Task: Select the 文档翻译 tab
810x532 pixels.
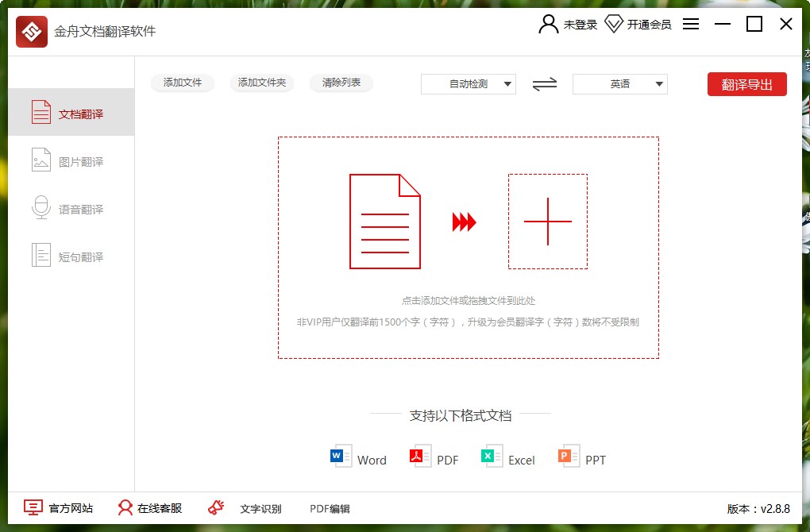Action: 71,112
